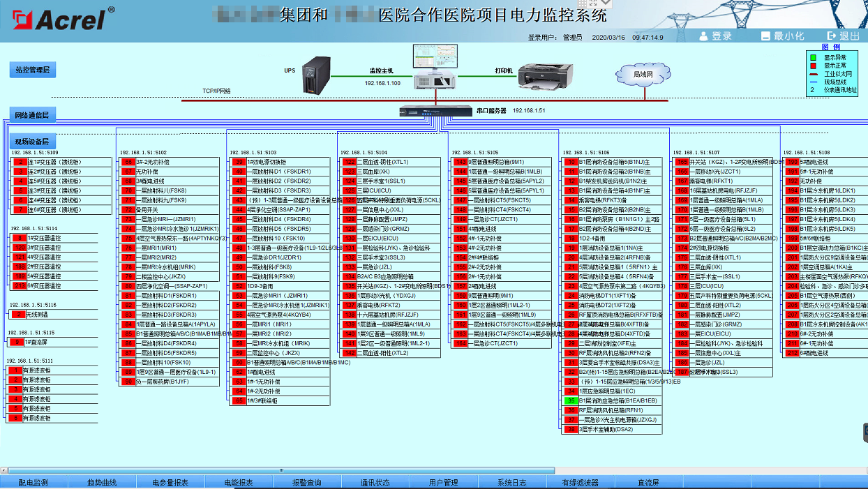Open the 通讯状态 page
The height and width of the screenshot is (489, 868).
[375, 482]
